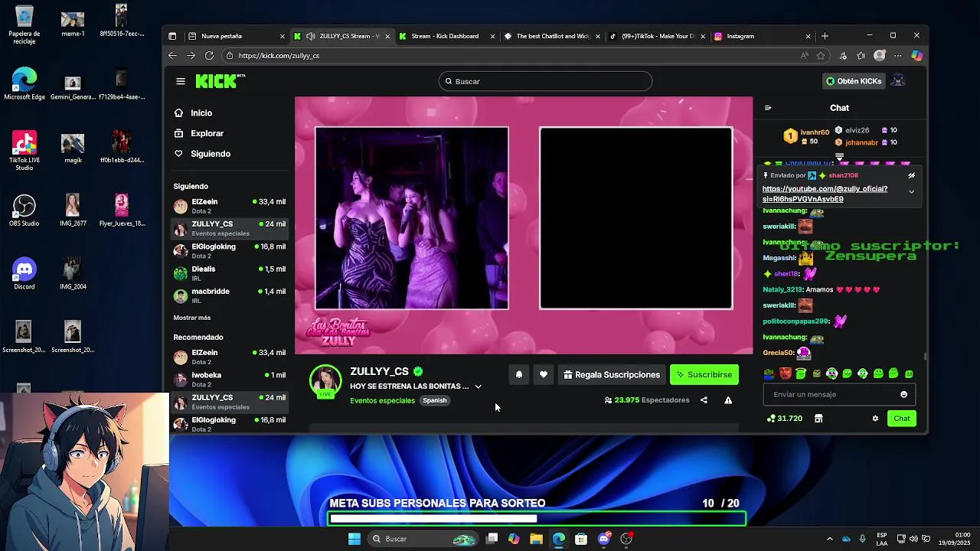Open ElZeein channel under Siguiendo
Image resolution: width=980 pixels, height=551 pixels.
[x=230, y=206]
